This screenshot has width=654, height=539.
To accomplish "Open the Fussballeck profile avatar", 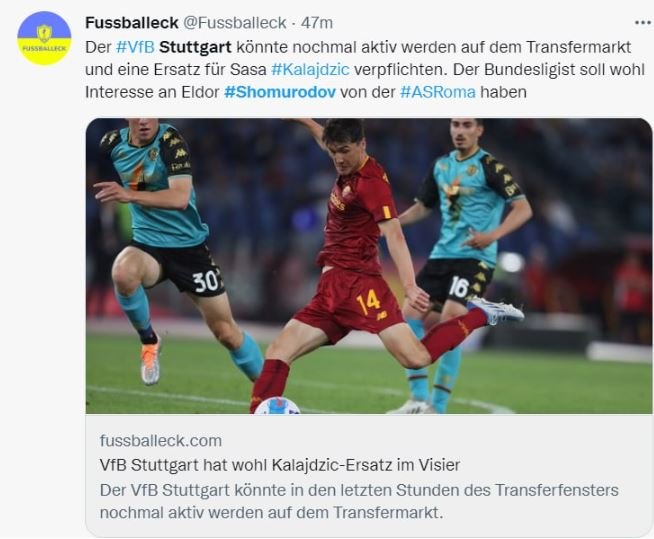I will coord(44,38).
